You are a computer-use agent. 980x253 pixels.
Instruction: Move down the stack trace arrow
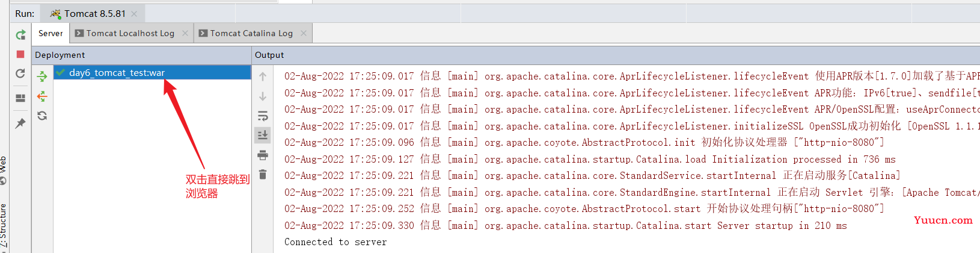[263, 96]
